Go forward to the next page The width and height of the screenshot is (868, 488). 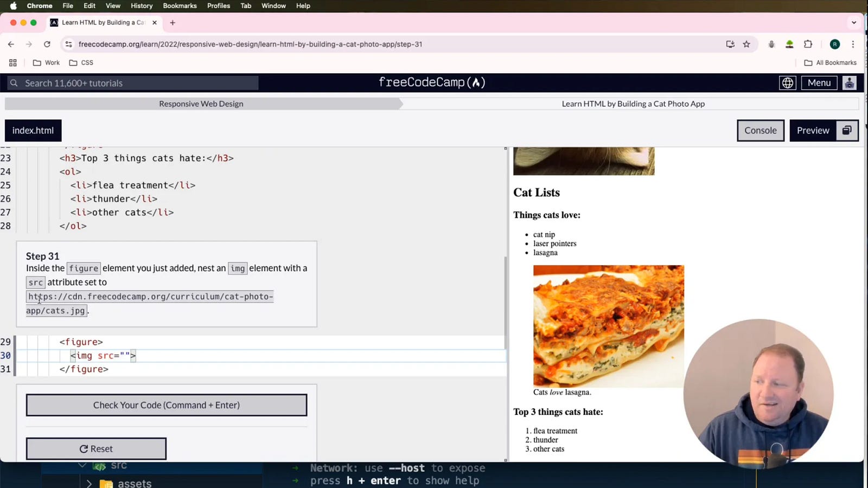coord(29,44)
